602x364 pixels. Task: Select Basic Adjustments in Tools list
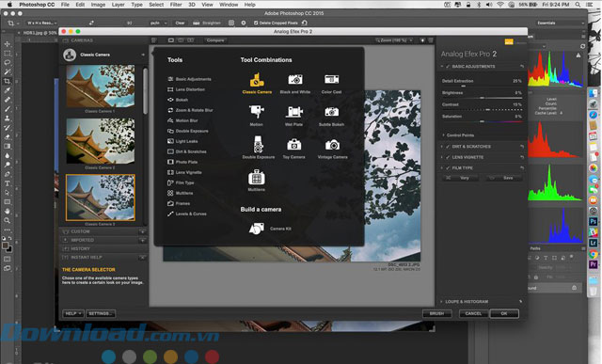(x=189, y=79)
